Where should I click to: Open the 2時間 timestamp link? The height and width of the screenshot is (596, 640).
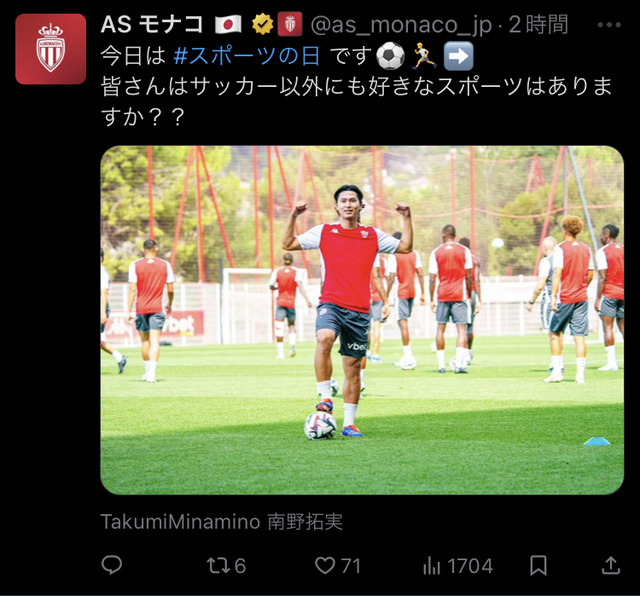pos(538,24)
